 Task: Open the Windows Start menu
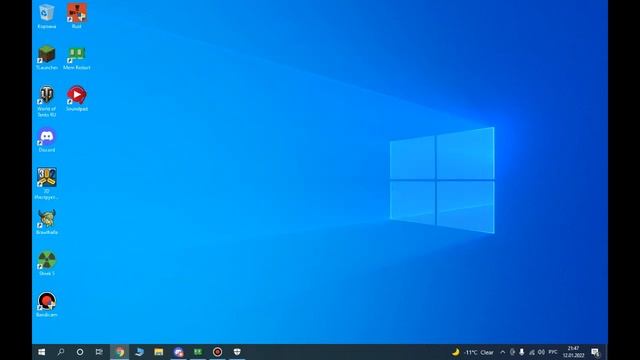[42, 352]
